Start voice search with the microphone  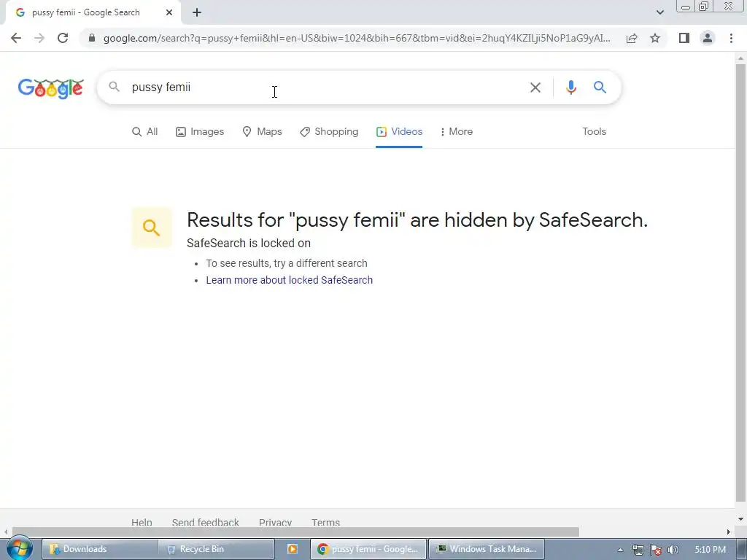(x=570, y=87)
